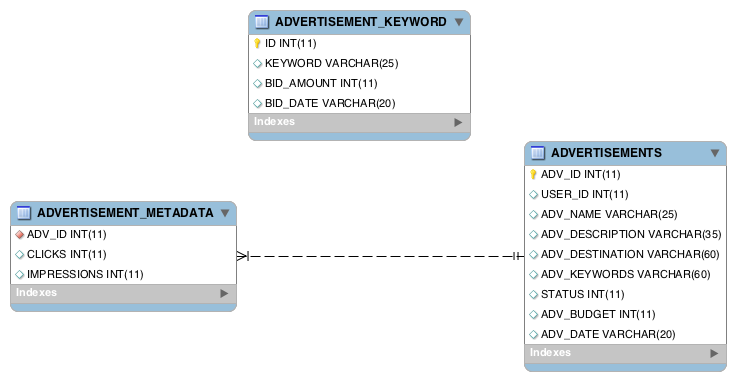736x381 pixels.
Task: Select the ADV_DESCRIPTION VARCHAR(35) column text
Action: [x=631, y=234]
